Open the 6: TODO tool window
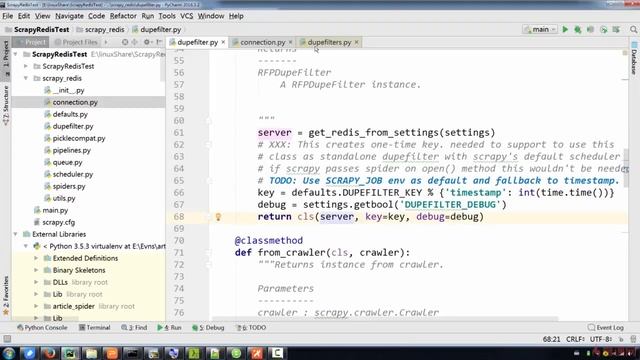 251,327
